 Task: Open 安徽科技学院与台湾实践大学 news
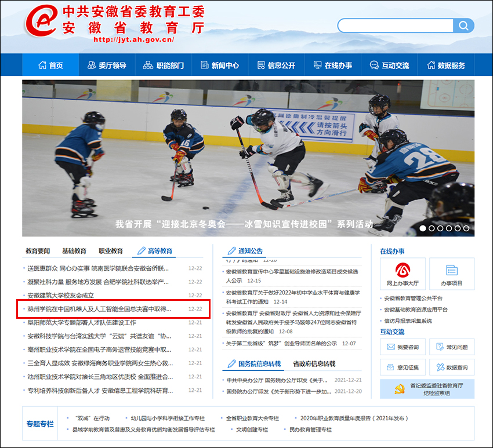(99, 336)
